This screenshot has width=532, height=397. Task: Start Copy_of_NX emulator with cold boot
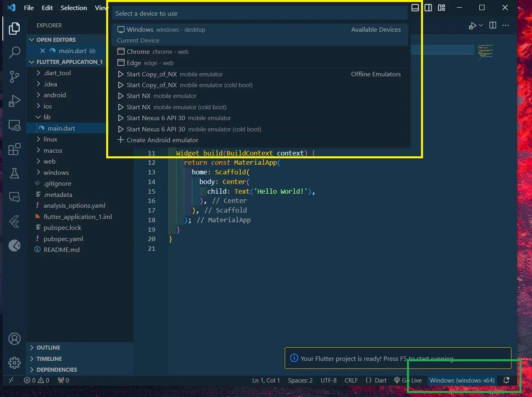tap(260, 85)
